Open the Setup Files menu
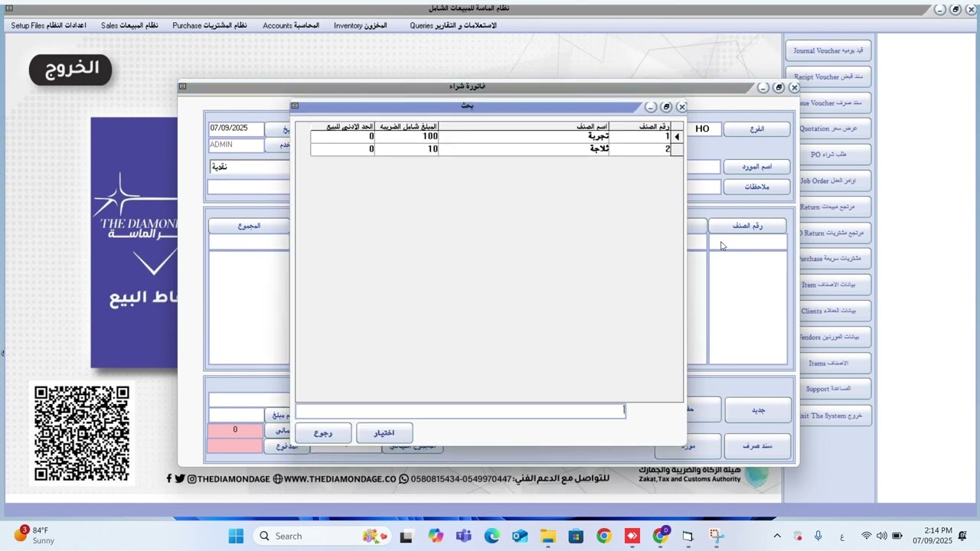This screenshot has width=980, height=551. click(x=48, y=25)
